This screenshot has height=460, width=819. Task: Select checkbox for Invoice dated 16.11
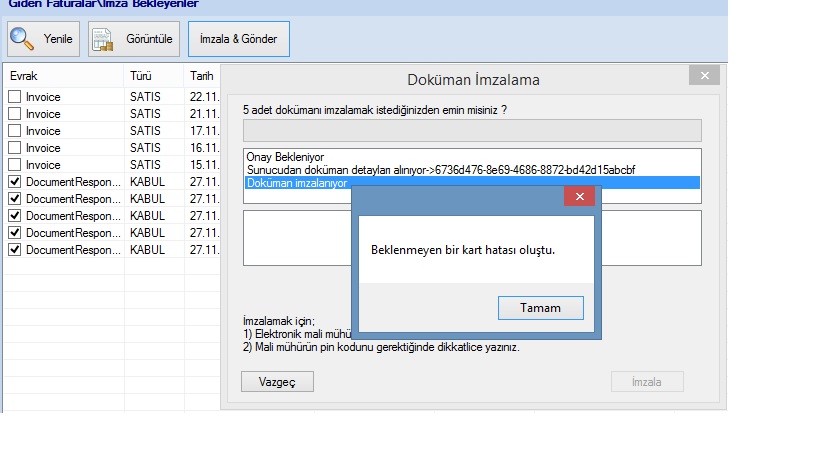pos(14,148)
